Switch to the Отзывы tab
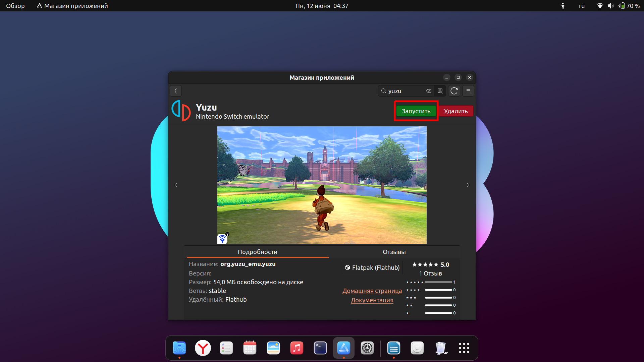Screen dimensions: 644x362 (394, 252)
